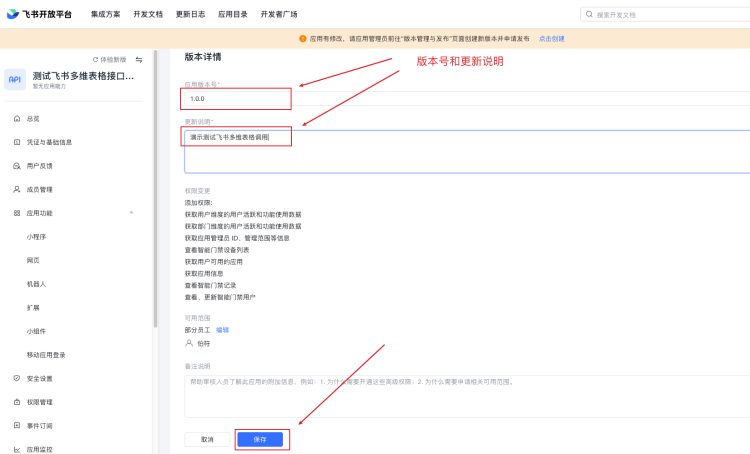Viewport: 750px width, 454px height.
Task: Click 体验新版 link
Action: tap(113, 60)
